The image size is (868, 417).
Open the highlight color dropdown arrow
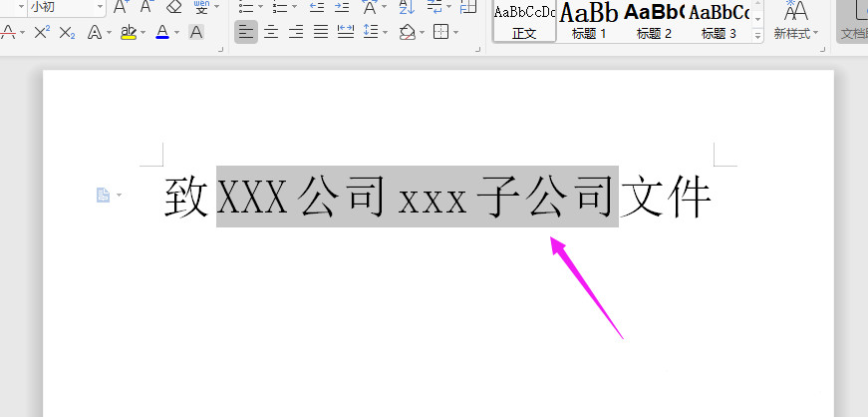[143, 33]
